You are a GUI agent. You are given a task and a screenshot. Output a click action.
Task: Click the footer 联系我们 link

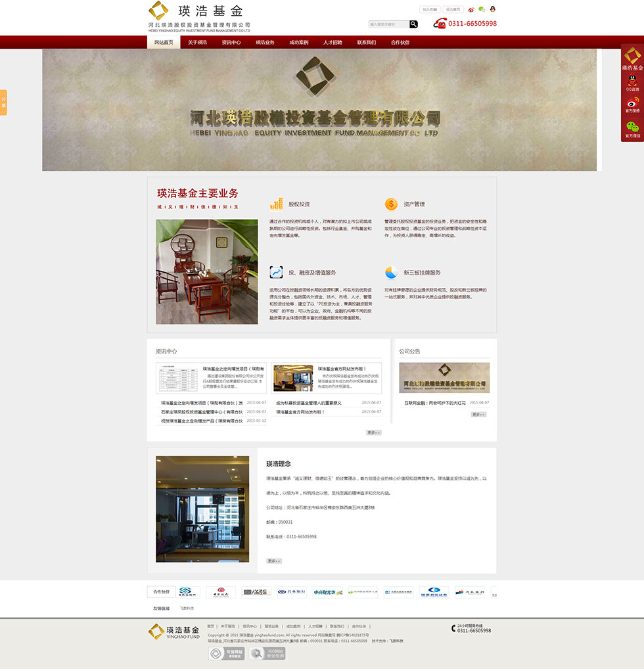[x=337, y=626]
